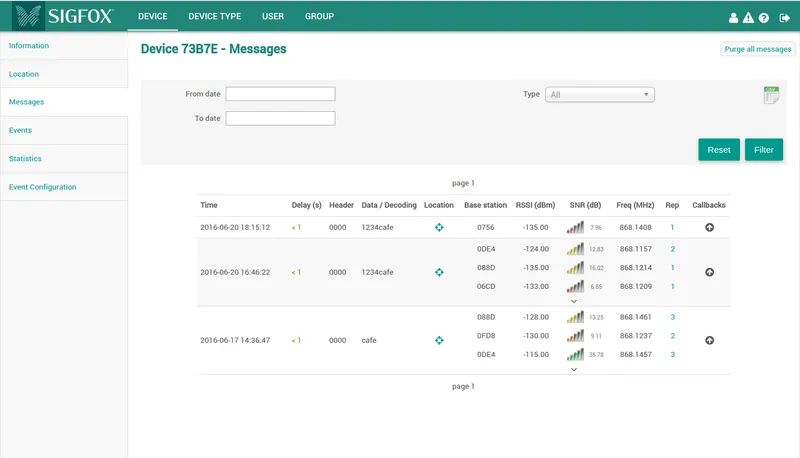800x458 pixels.
Task: Open the user profile icon
Action: [733, 18]
